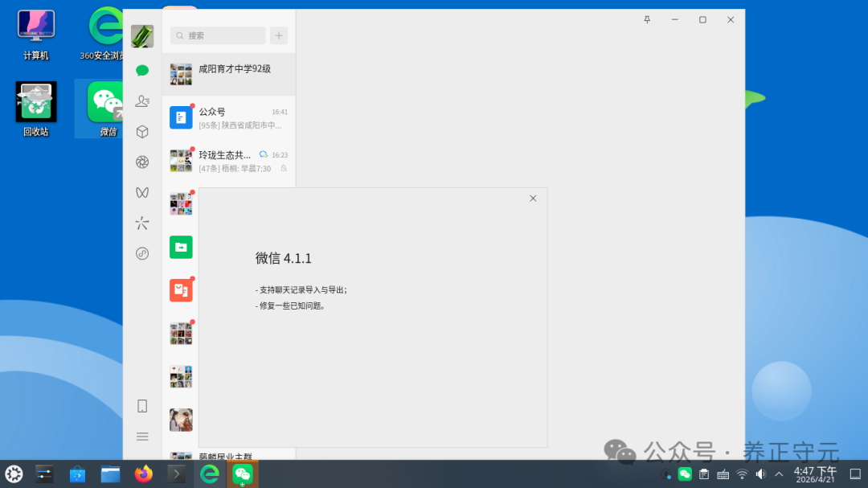Switch to 360 browser in taskbar
Image resolution: width=868 pixels, height=488 pixels.
coord(210,474)
